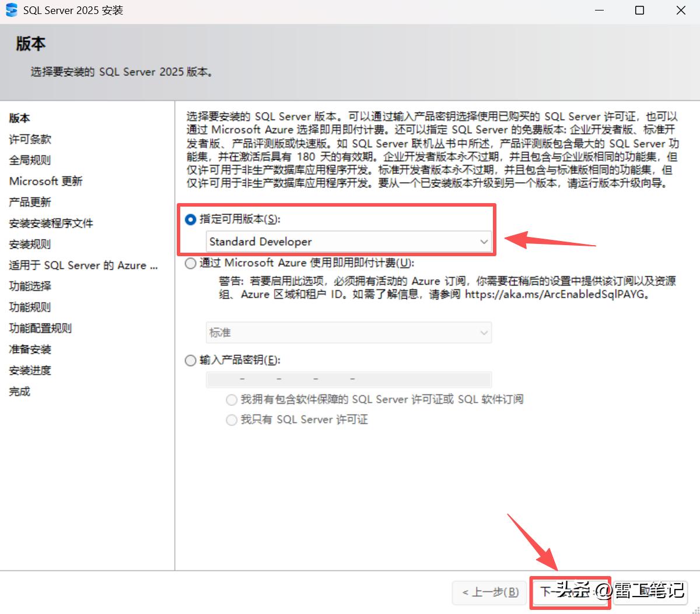Click the 警告 Azure subscription warning text

pyautogui.click(x=447, y=287)
